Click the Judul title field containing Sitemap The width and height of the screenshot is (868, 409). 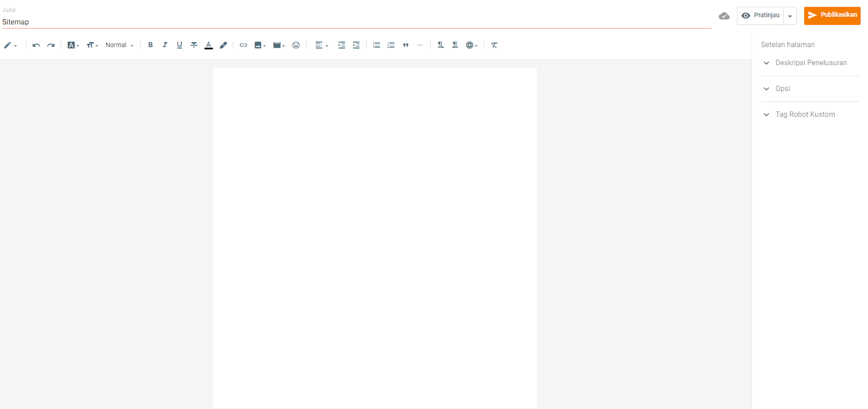coord(356,22)
